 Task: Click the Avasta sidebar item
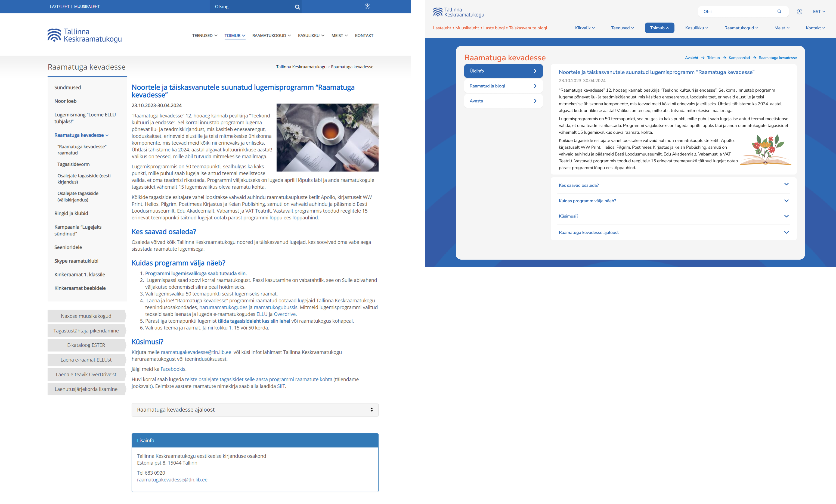(x=503, y=101)
